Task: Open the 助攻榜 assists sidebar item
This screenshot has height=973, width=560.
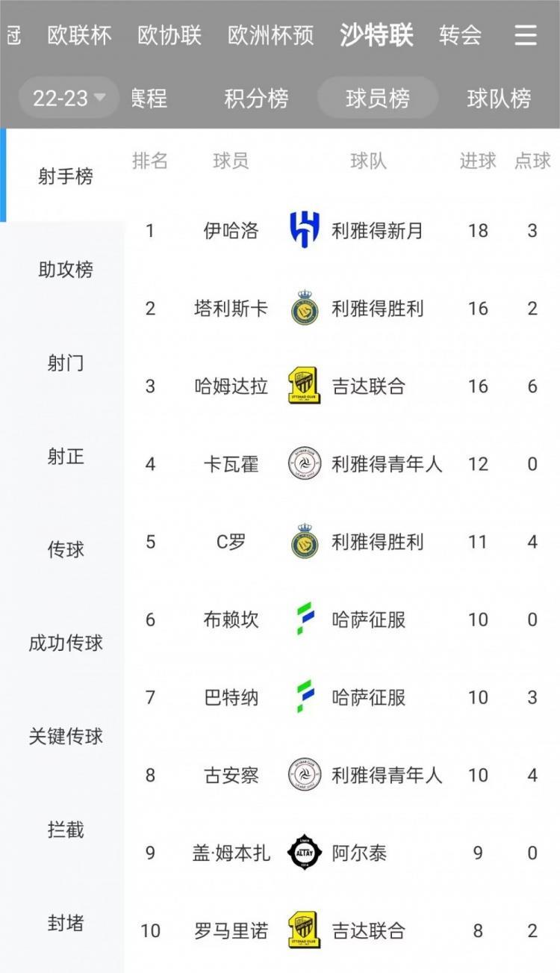Action: point(66,270)
